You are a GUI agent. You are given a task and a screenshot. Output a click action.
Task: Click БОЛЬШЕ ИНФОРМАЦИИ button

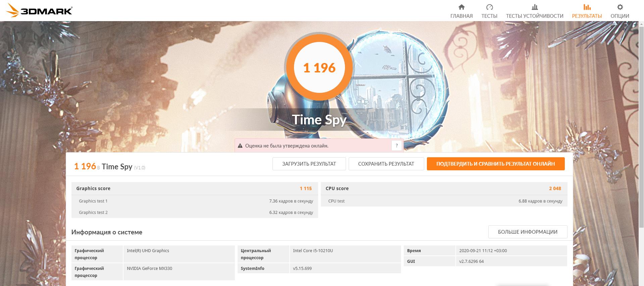tap(528, 232)
